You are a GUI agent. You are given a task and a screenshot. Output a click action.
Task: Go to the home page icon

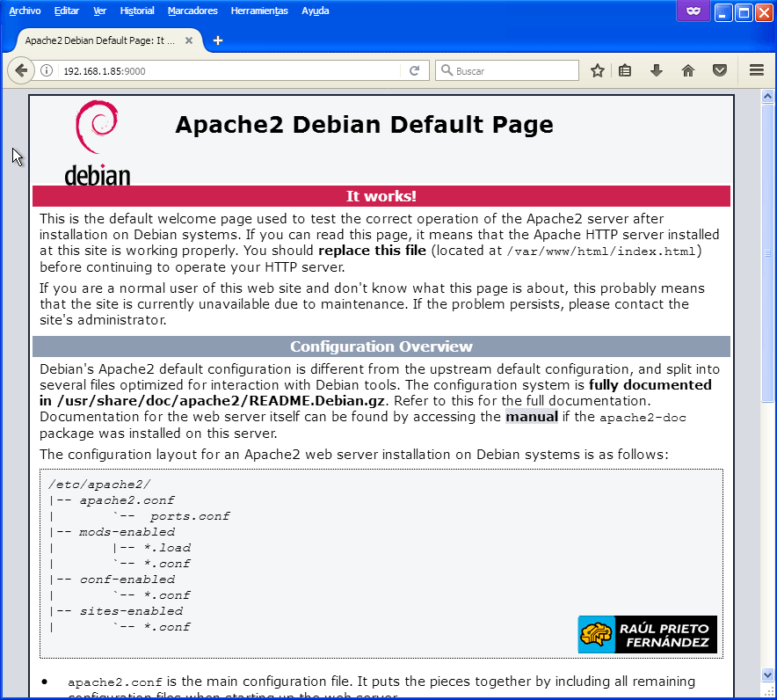pyautogui.click(x=688, y=71)
